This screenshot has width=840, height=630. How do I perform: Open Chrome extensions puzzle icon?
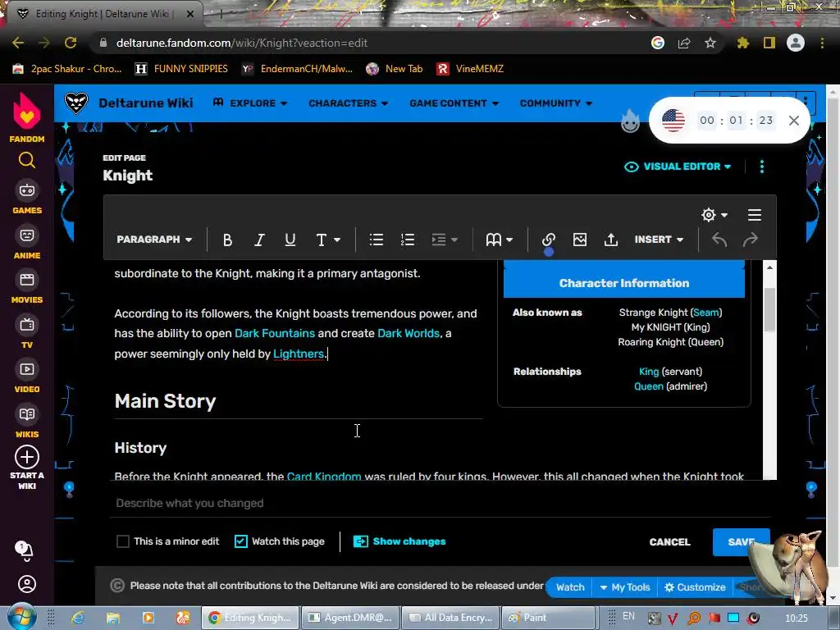point(742,43)
